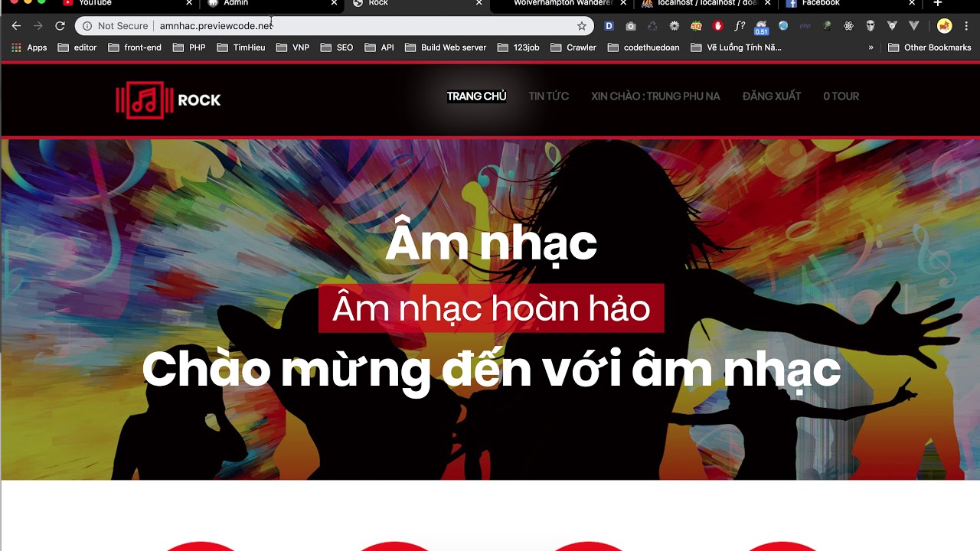Click the forward navigation arrow
Viewport: 980px width, 551px height.
click(38, 26)
